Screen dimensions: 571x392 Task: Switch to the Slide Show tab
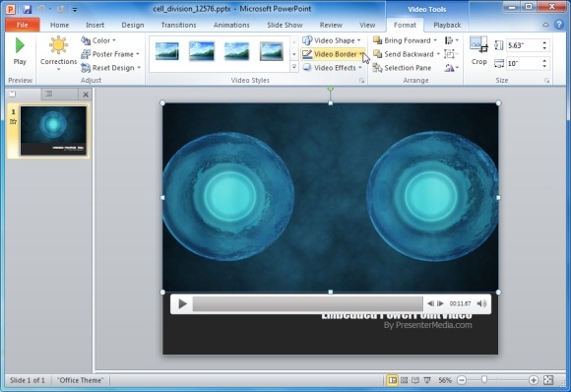[285, 26]
